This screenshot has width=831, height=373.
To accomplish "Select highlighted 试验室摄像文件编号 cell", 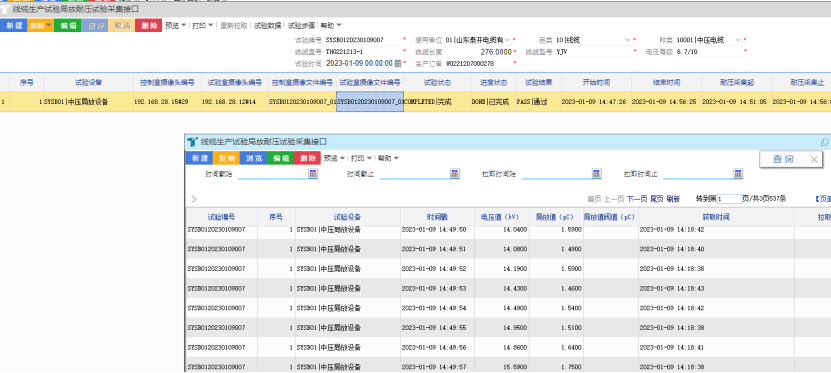I will pos(370,102).
